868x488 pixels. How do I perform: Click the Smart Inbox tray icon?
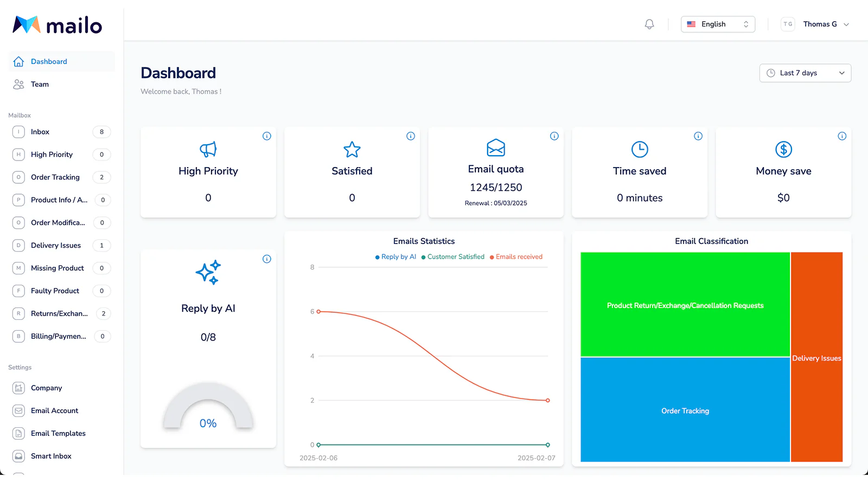[x=18, y=457]
